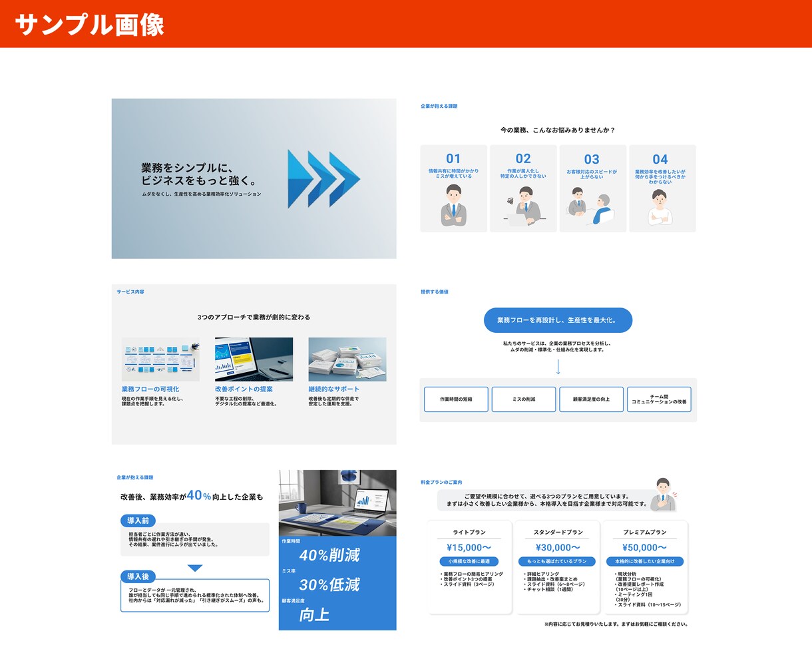Click the プレミアムプラン plan name
812x671 pixels.
tap(645, 533)
